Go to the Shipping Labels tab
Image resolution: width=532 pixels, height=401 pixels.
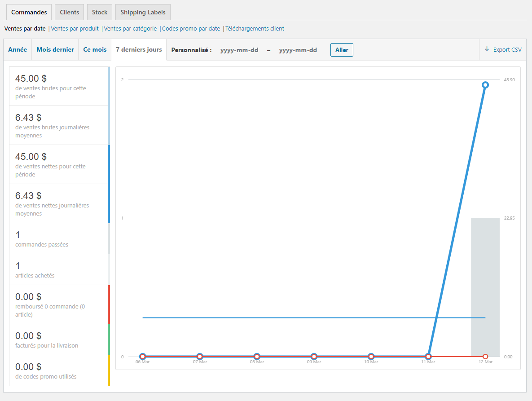tap(143, 12)
